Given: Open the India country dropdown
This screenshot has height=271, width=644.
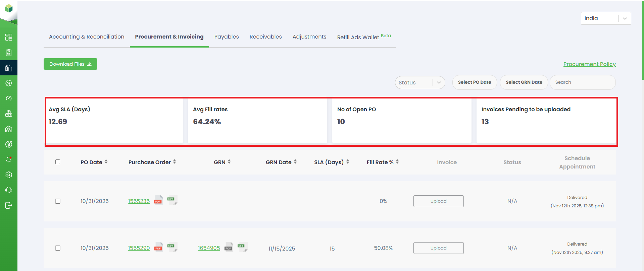Looking at the screenshot, I should pos(605,18).
